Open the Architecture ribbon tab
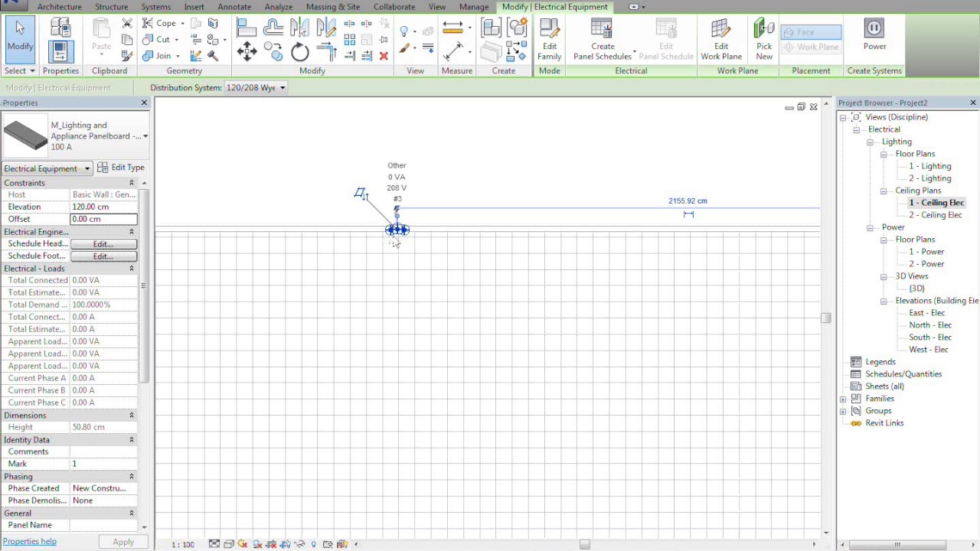 [60, 7]
